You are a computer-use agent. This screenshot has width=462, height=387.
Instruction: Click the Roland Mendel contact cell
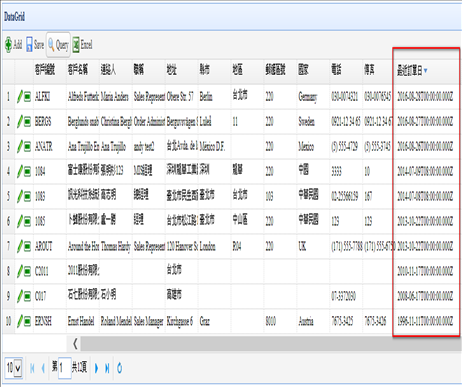pos(116,321)
